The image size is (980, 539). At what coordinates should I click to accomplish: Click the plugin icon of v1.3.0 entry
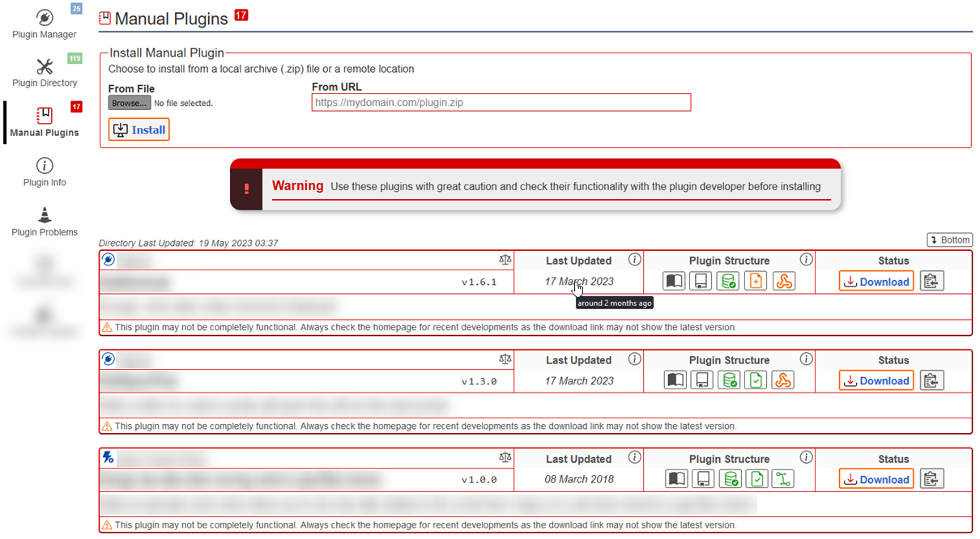click(x=109, y=359)
